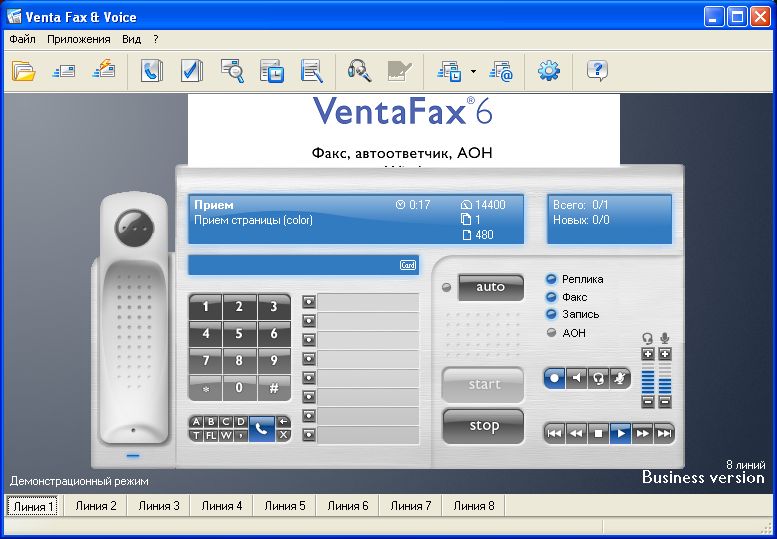Toggle the microphone mute icon in audio panel

[620, 378]
